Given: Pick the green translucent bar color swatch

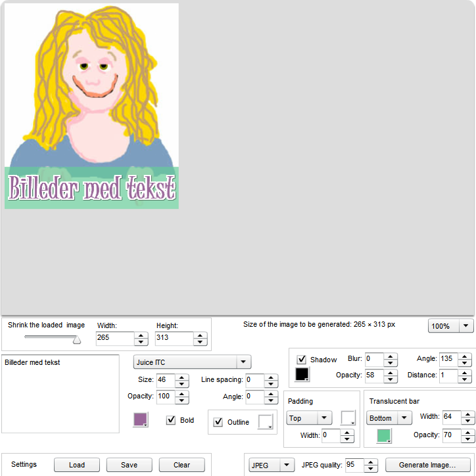Looking at the screenshot, I should pyautogui.click(x=384, y=436).
